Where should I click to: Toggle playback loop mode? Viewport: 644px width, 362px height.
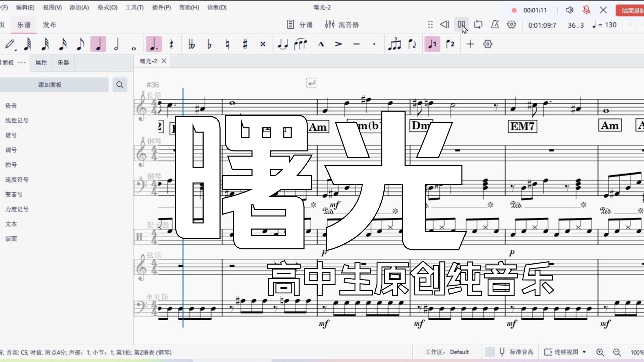[x=478, y=24]
